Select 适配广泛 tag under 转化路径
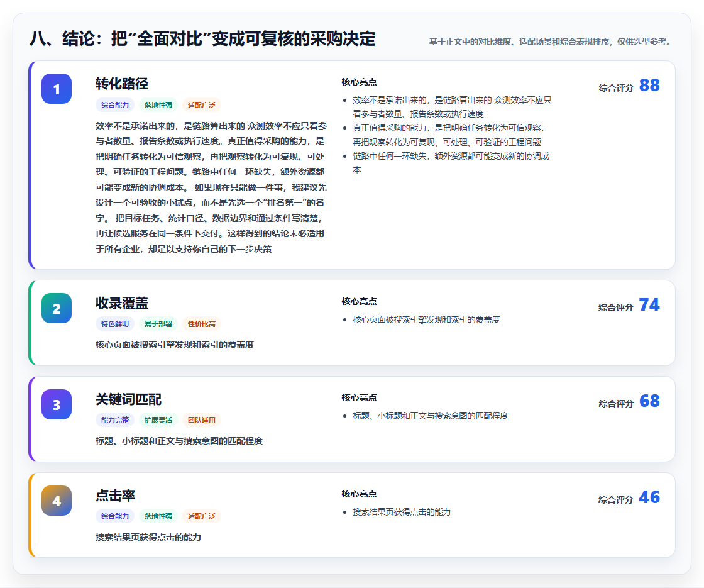This screenshot has height=588, width=704. click(x=202, y=105)
